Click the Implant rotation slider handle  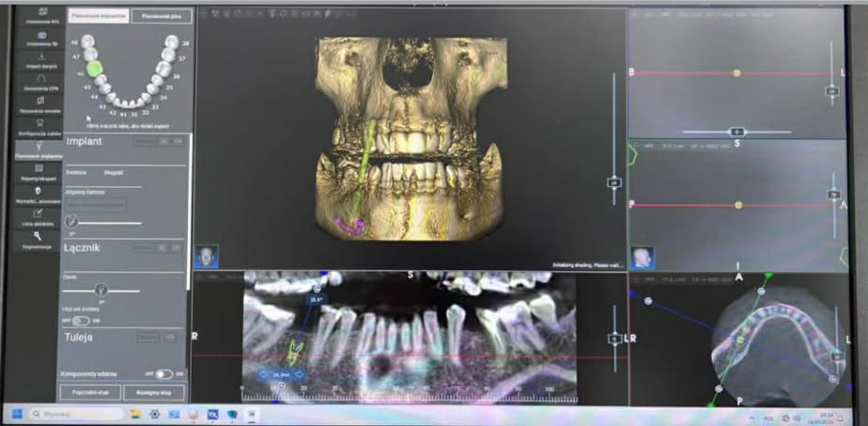click(x=72, y=222)
